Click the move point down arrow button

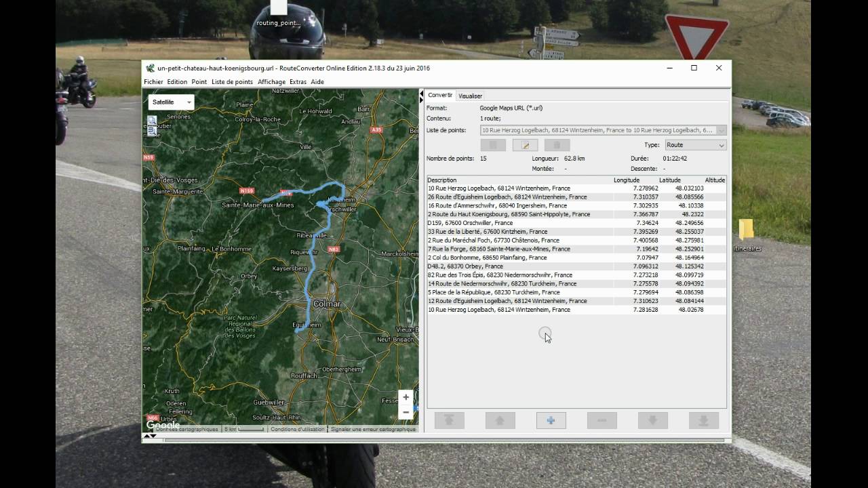tap(652, 420)
